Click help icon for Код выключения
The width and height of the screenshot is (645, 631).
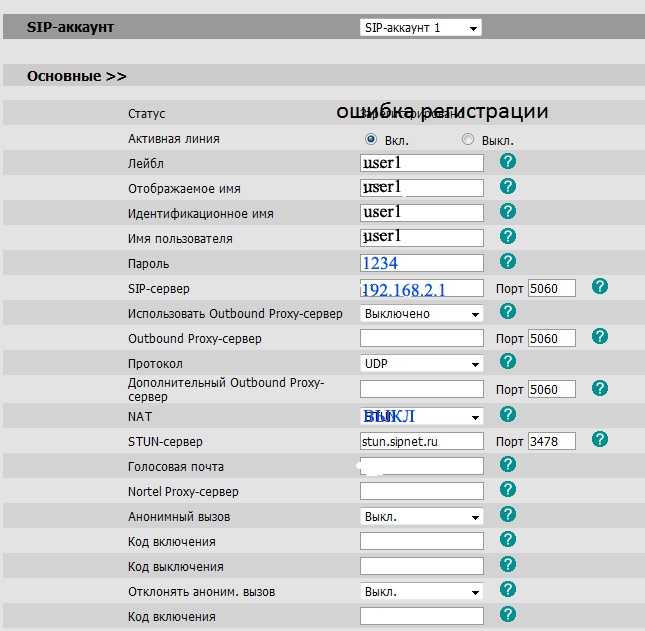point(508,565)
